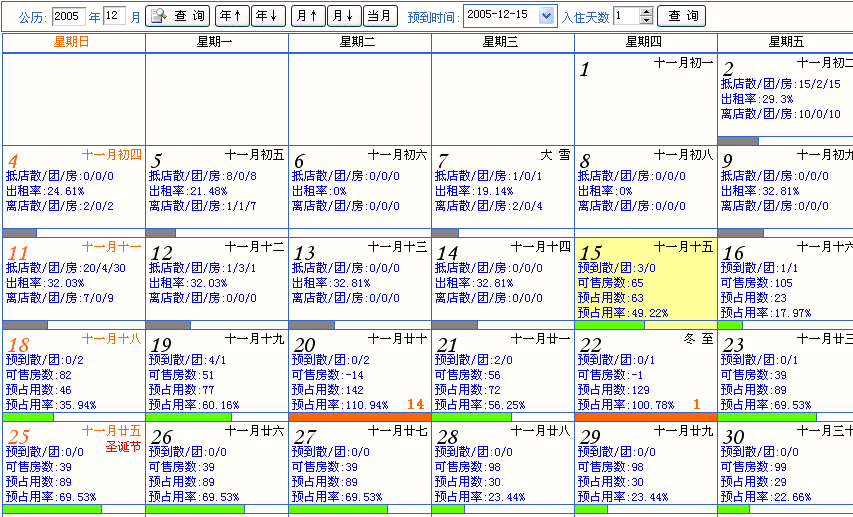
Task: Click gray occupancy bar under day 11
Action: 25,325
